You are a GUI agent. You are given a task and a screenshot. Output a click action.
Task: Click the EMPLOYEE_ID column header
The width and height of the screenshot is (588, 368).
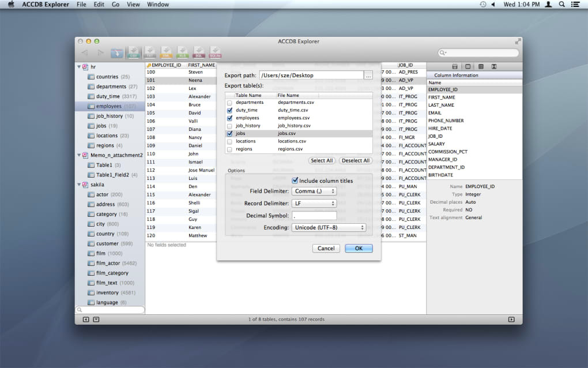pyautogui.click(x=165, y=65)
